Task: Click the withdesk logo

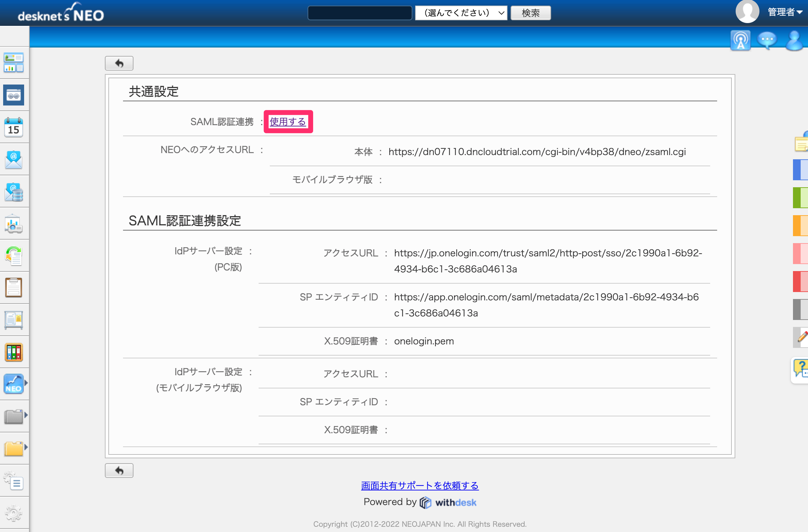Action: coord(448,503)
